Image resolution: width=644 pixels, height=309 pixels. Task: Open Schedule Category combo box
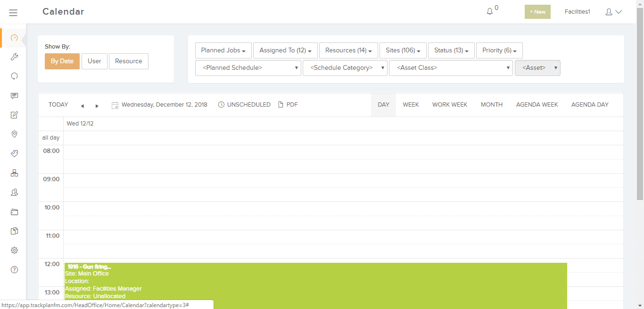tap(345, 68)
